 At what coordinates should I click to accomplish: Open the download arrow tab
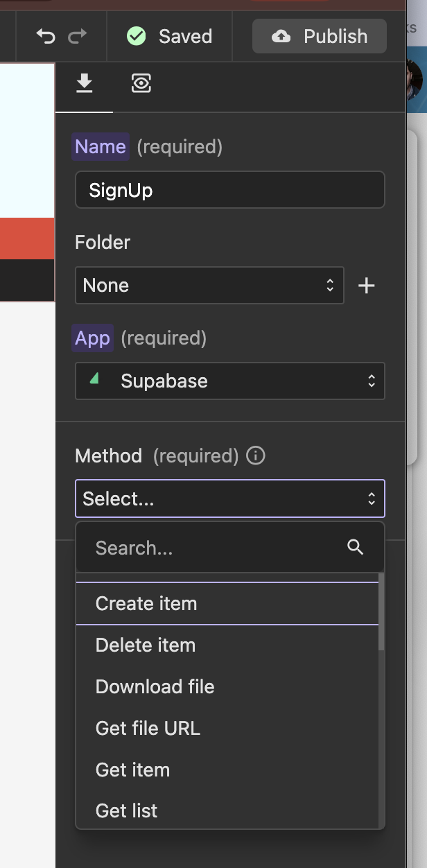(85, 84)
